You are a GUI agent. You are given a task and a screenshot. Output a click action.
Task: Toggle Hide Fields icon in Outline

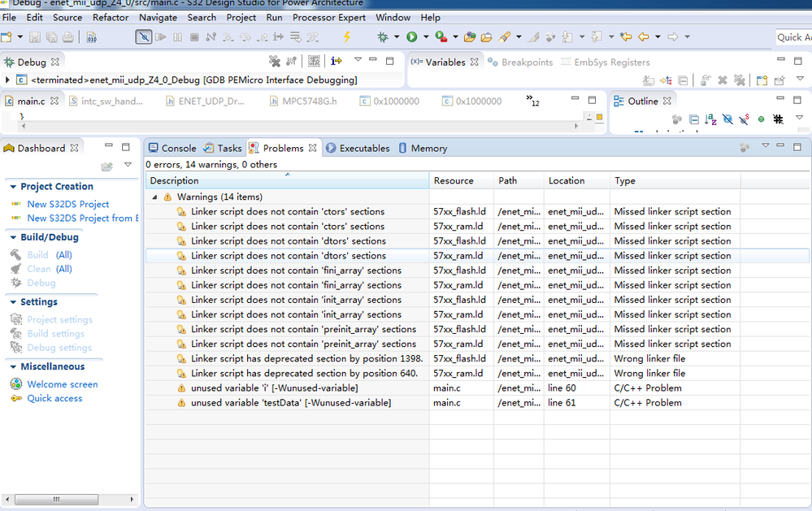[x=727, y=119]
